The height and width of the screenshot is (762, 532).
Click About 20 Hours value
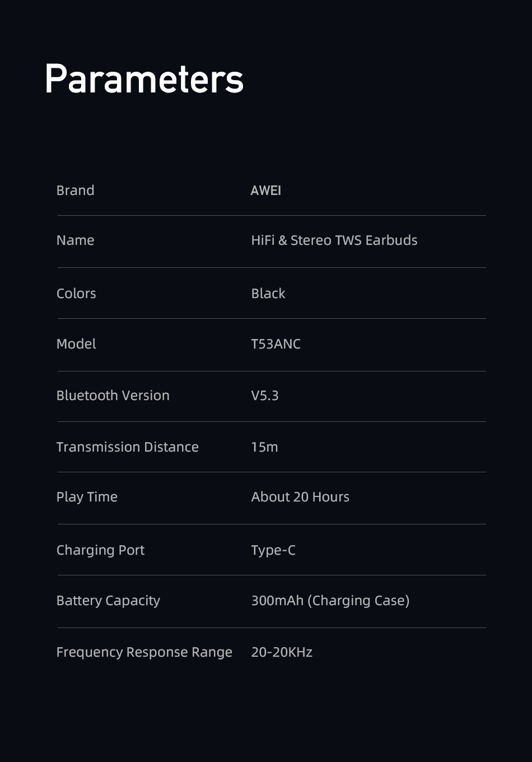click(x=300, y=497)
